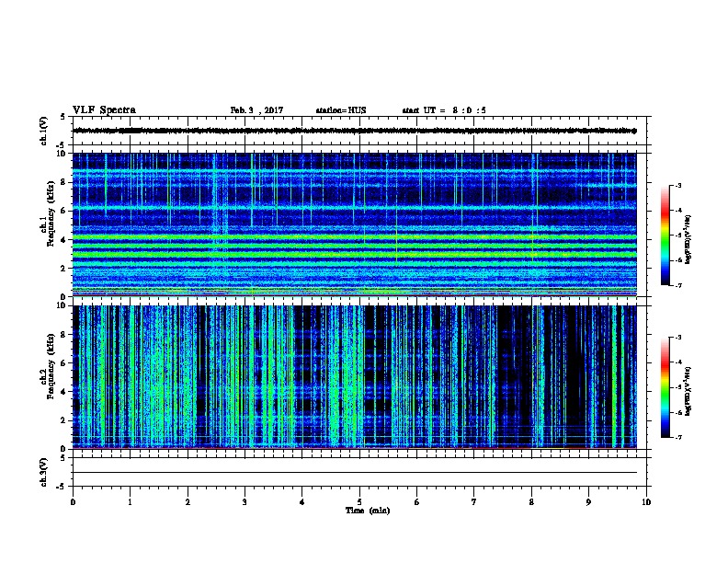Click the ch.1 voltage waveform trace
This screenshot has height=563, width=728.
(354, 131)
